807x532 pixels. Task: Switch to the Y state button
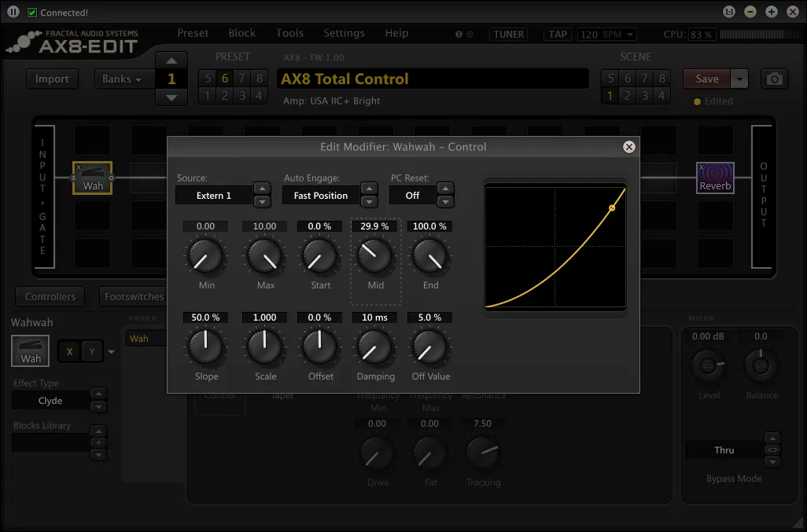coord(91,351)
